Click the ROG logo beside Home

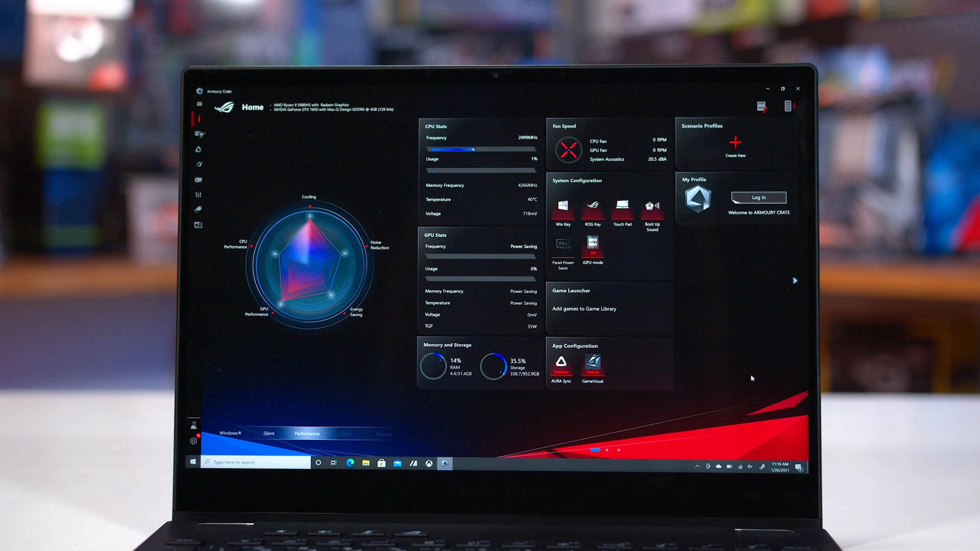tap(224, 107)
